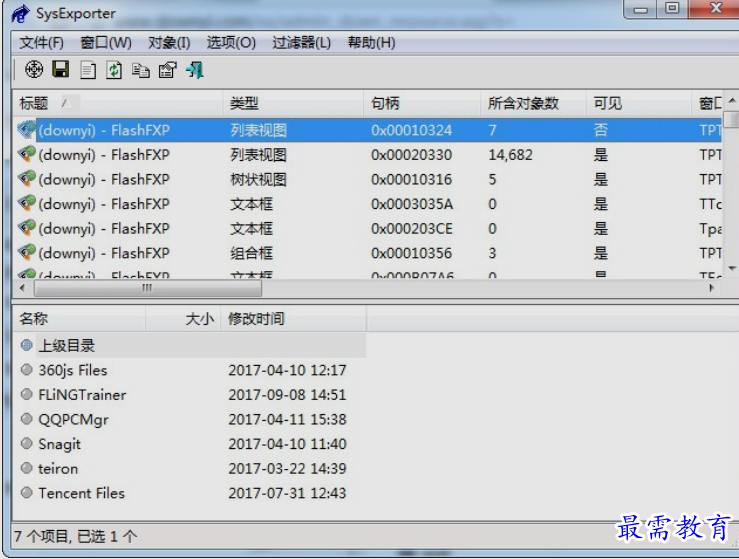Click the Exit door toolbar icon
The height and width of the screenshot is (559, 739).
195,70
